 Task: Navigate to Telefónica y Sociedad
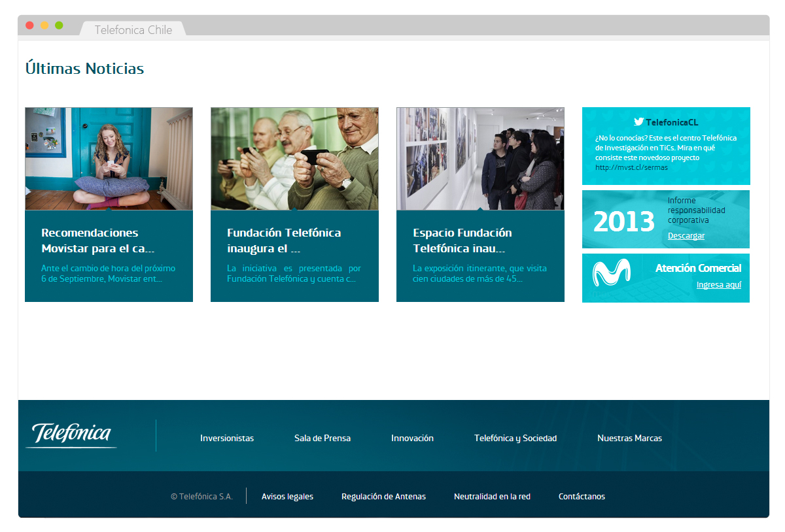pos(515,438)
